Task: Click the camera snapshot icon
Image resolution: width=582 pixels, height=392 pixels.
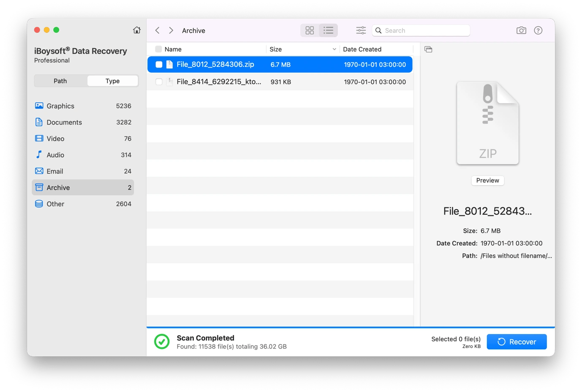Action: point(521,30)
